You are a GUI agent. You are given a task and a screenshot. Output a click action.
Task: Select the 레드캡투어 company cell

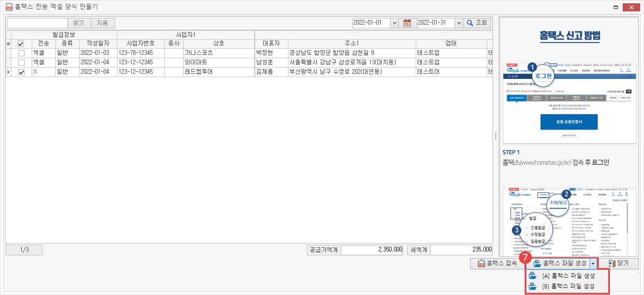coord(219,72)
